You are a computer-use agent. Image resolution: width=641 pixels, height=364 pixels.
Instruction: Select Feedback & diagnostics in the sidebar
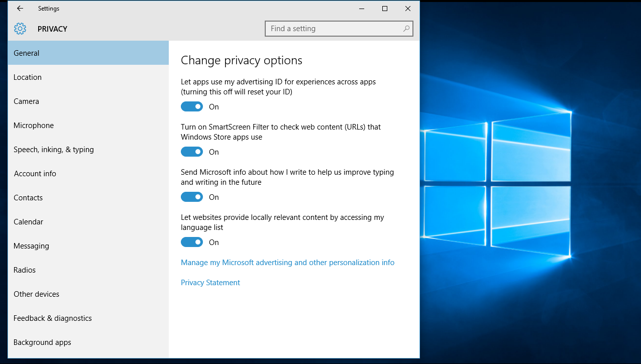click(52, 318)
